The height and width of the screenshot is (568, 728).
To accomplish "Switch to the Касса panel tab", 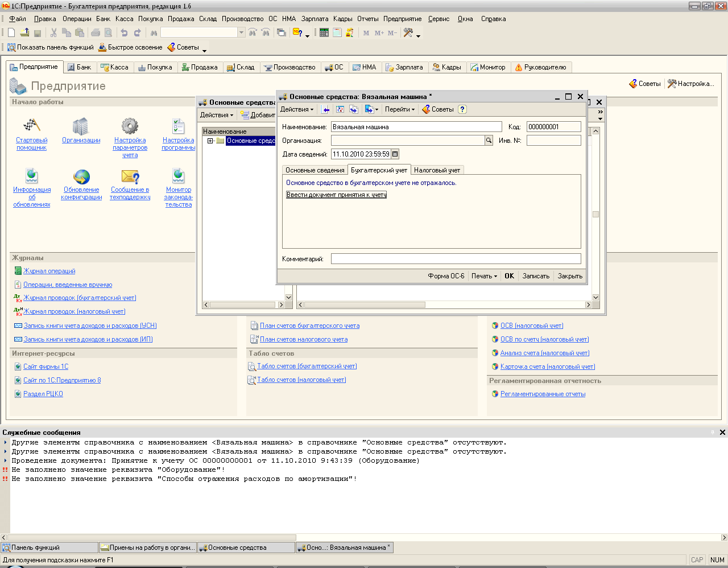I will 115,67.
